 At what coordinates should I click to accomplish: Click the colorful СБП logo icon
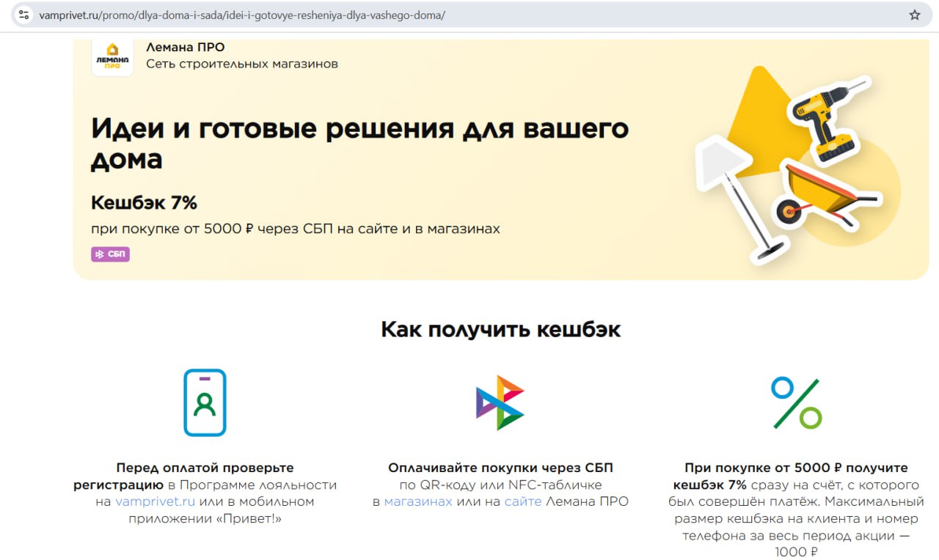pos(500,402)
